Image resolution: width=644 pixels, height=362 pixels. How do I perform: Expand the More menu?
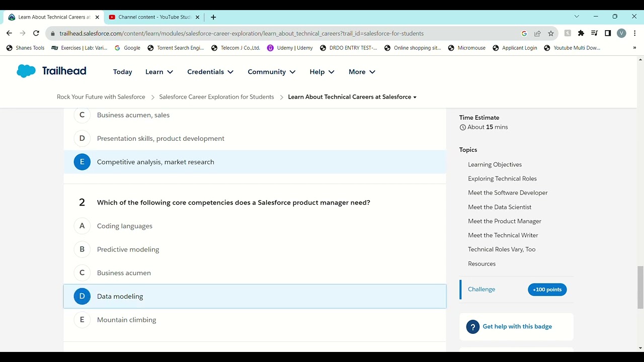tap(362, 72)
